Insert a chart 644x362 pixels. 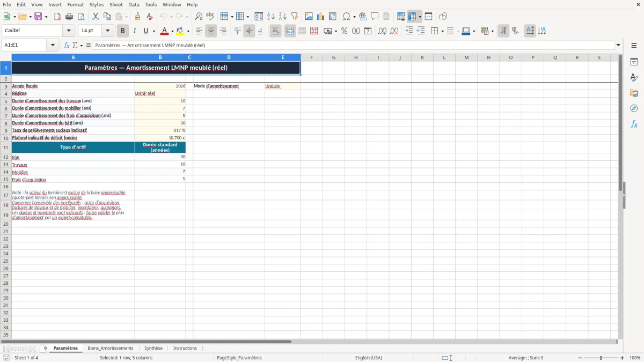click(321, 17)
